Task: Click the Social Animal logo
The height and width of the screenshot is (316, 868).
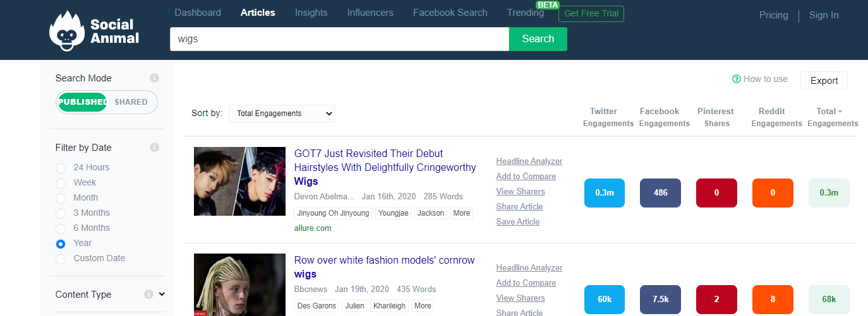Action: 94,31
